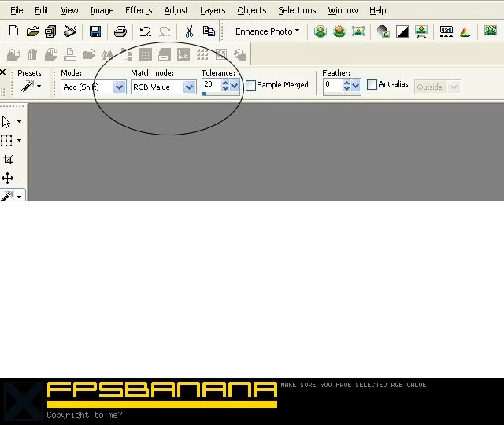Click the black and white contrast icon
Image resolution: width=504 pixels, height=425 pixels.
tap(402, 31)
